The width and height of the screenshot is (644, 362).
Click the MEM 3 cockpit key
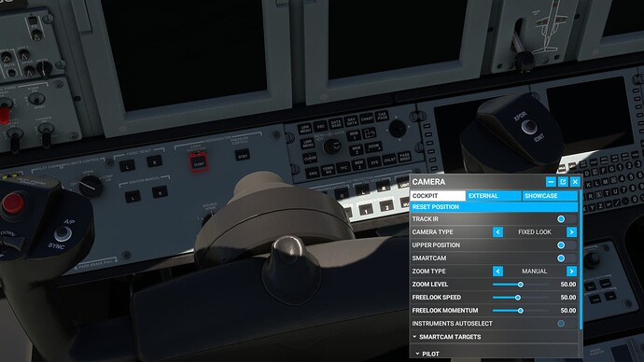[359, 164]
